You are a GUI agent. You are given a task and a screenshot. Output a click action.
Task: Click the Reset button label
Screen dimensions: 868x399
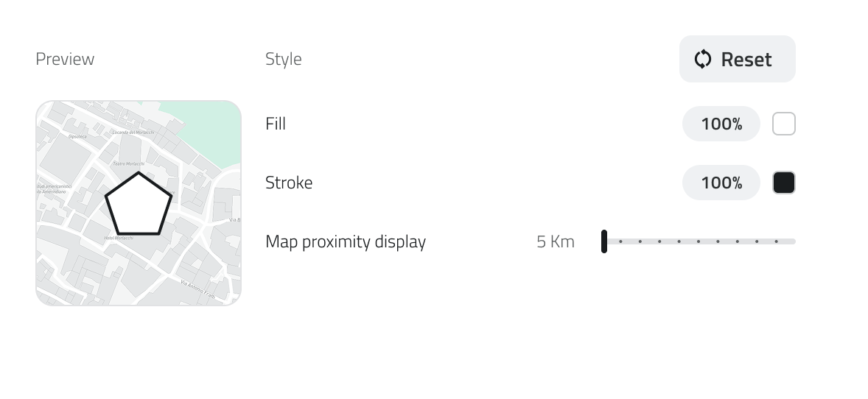[x=746, y=60]
